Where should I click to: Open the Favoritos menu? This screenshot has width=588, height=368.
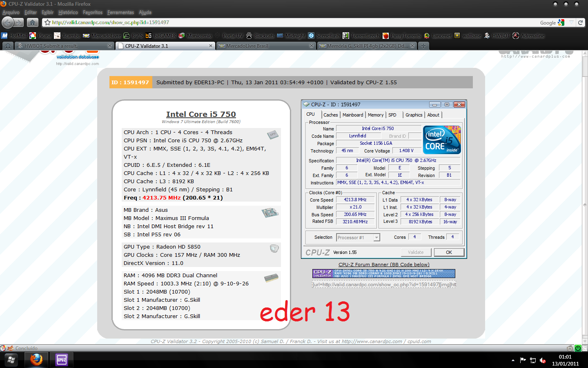[x=93, y=13]
